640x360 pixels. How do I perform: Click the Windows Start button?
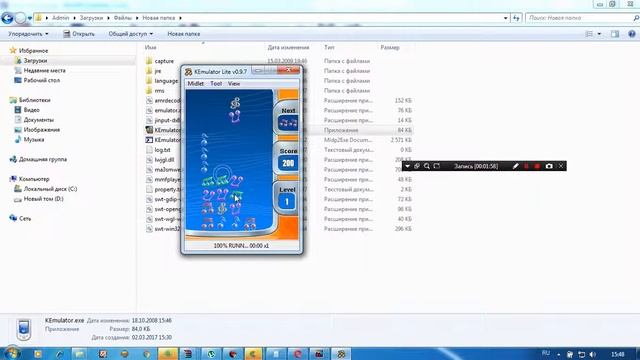(11, 353)
